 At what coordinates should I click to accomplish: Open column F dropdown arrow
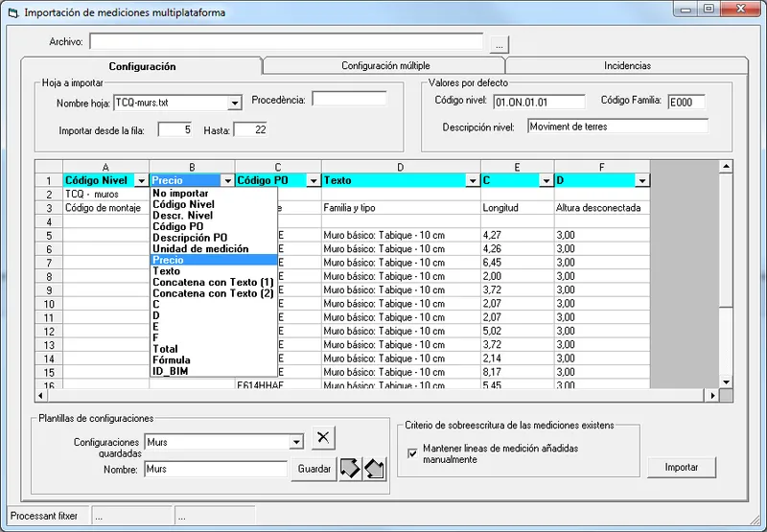tap(641, 181)
